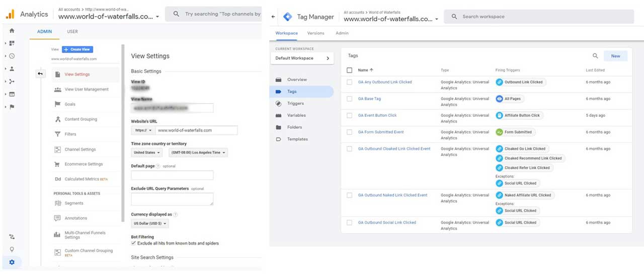Click the Create View button
The width and height of the screenshot is (644, 278).
point(77,49)
